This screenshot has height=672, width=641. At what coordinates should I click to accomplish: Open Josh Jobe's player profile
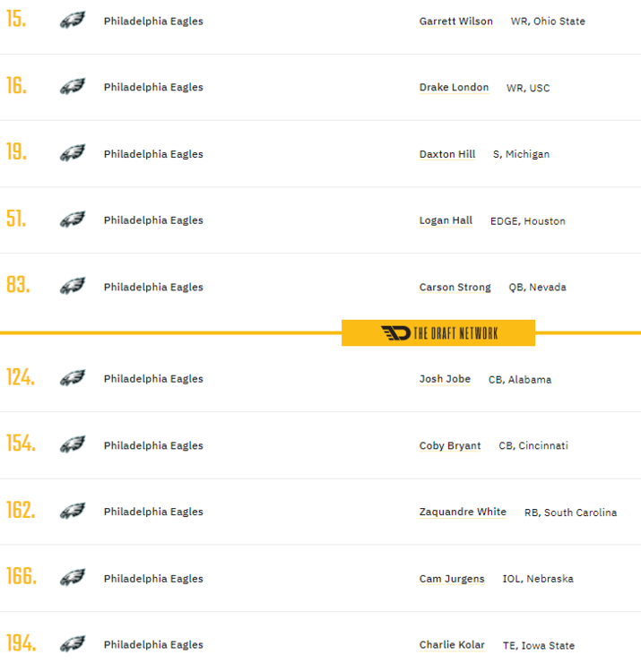click(x=445, y=379)
